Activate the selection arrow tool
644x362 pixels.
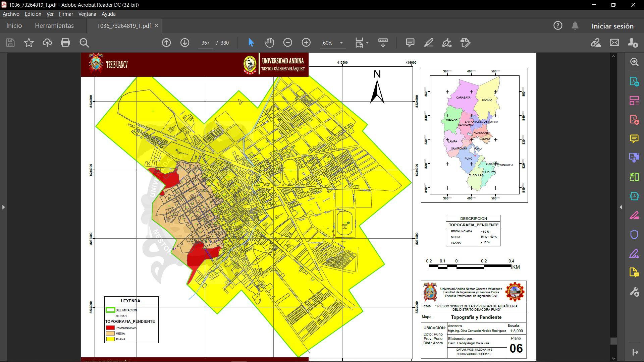coord(251,43)
